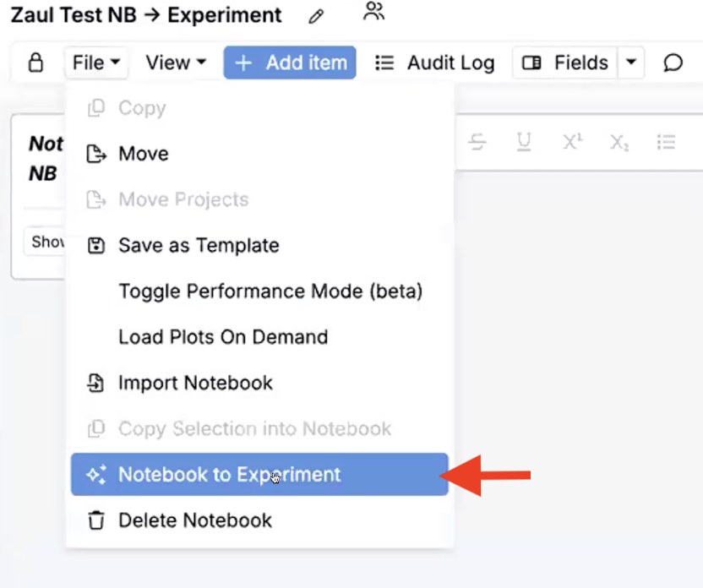
Task: Select Notebook to Experiment menu item
Action: (259, 474)
